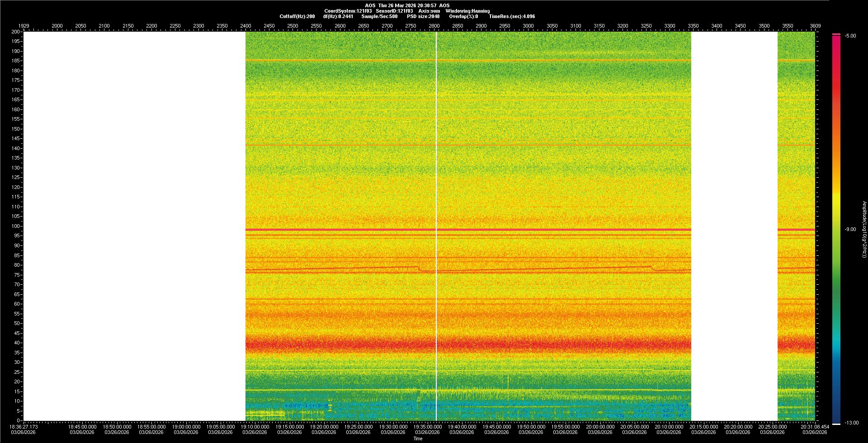Click the large white data gap on the left
The image size is (868, 443).
[134, 226]
